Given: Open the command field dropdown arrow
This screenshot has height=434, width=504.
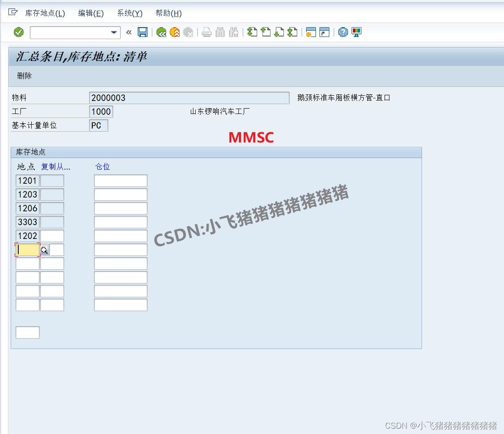Looking at the screenshot, I should coord(114,32).
